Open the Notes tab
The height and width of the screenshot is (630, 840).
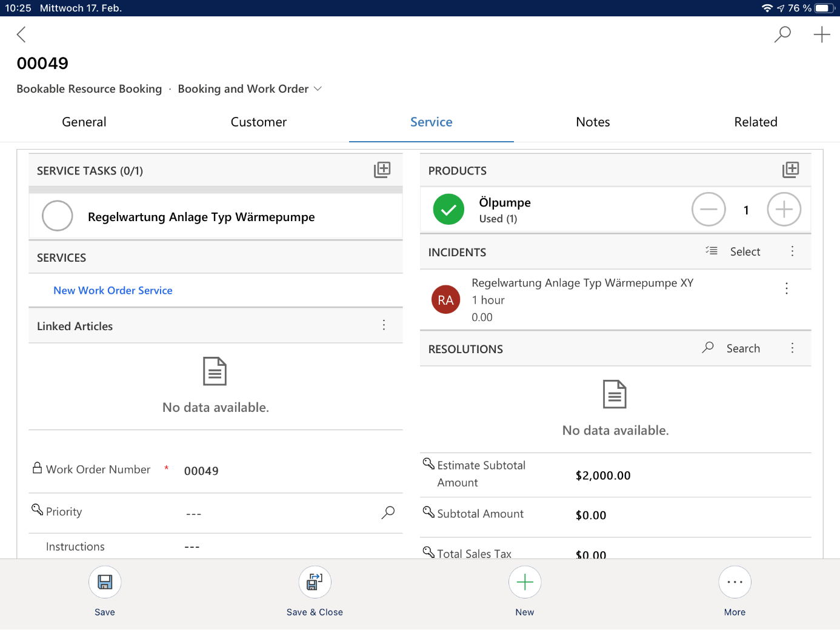tap(592, 122)
